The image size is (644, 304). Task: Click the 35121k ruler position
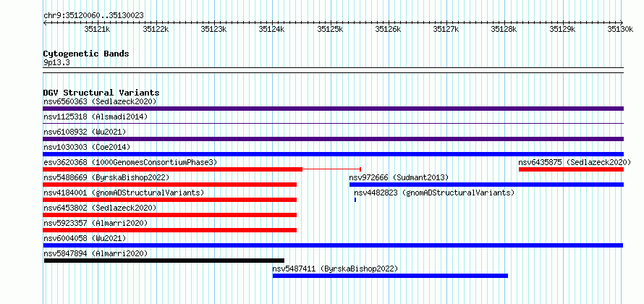click(97, 29)
